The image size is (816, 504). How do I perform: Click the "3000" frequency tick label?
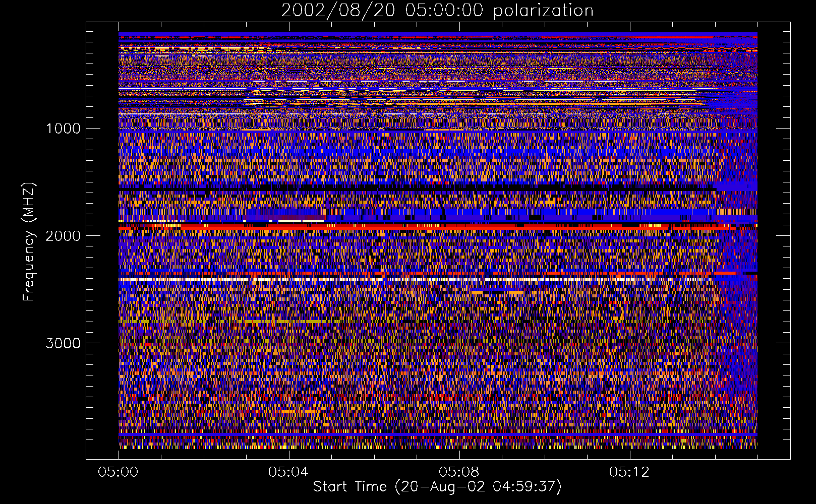[x=64, y=343]
